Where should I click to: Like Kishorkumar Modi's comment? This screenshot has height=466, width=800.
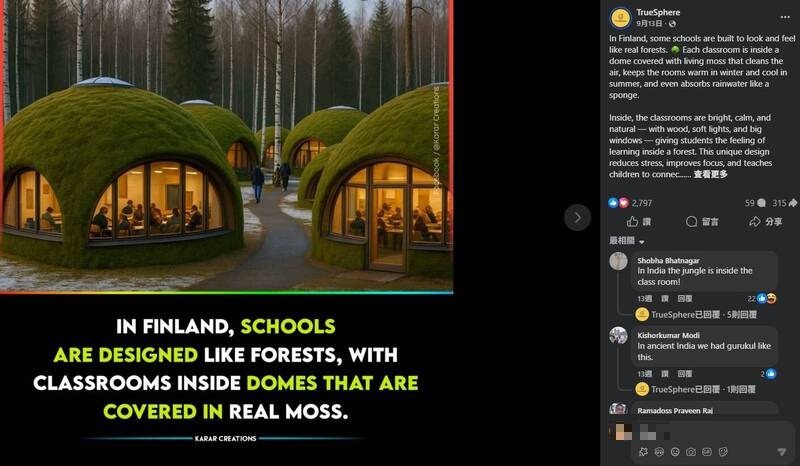click(x=665, y=374)
